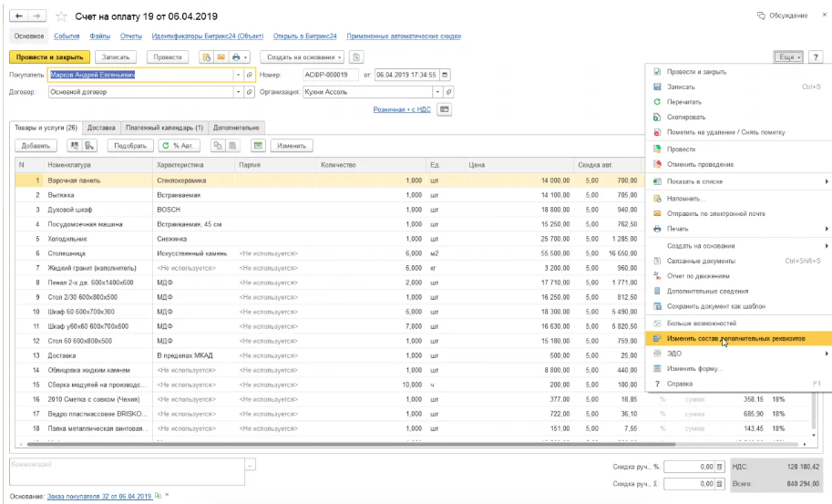The width and height of the screenshot is (832, 504).
Task: Click into the Комментарий text field
Action: pos(128,471)
